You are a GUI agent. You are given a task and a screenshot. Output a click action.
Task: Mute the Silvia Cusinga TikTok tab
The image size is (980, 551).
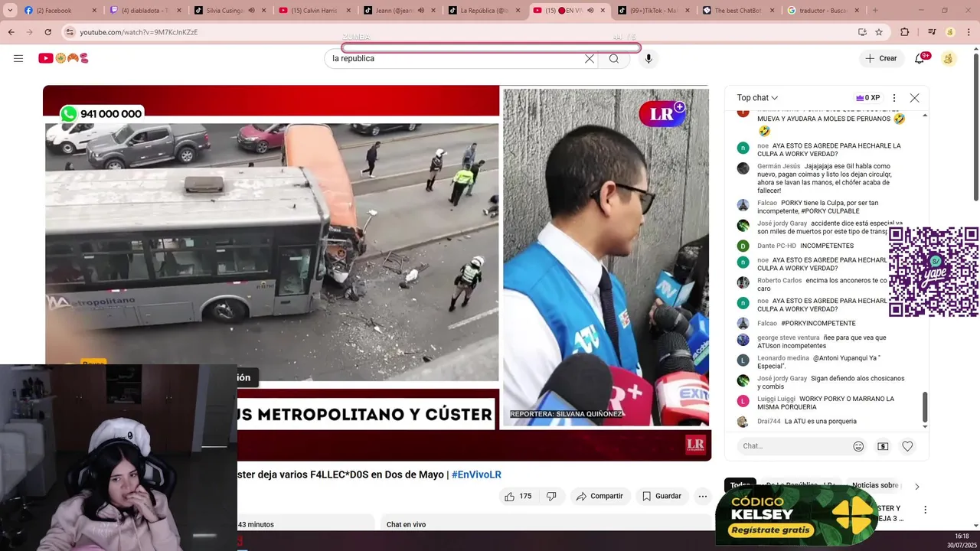point(251,11)
